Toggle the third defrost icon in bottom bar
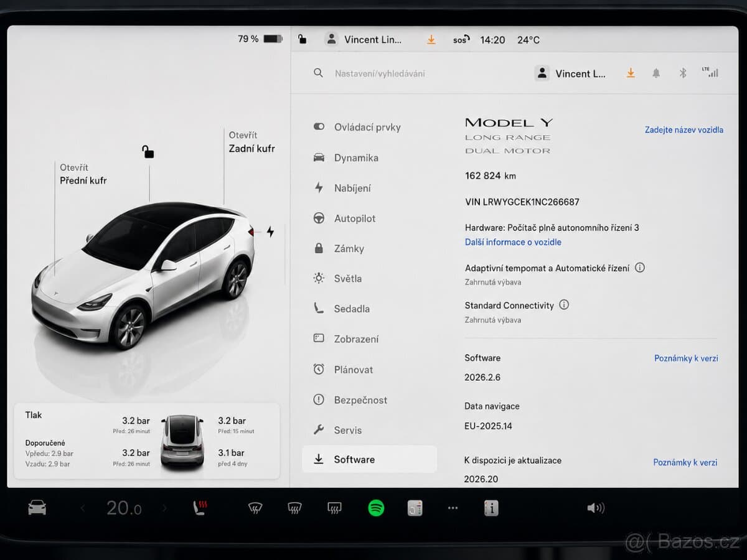 tap(334, 508)
